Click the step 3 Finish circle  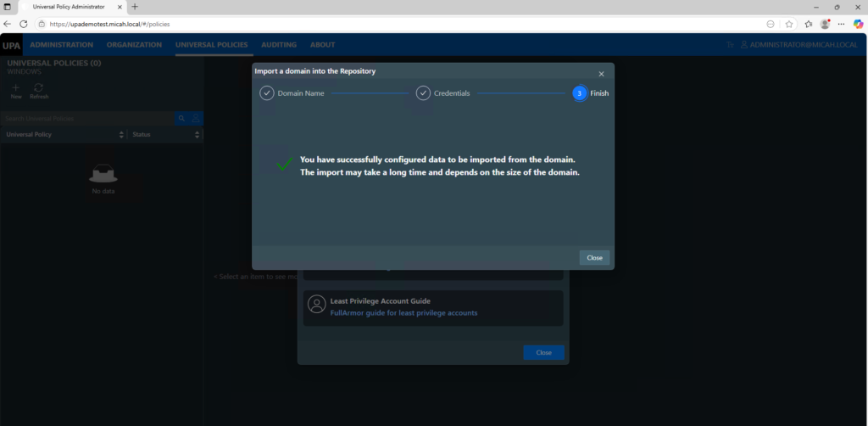point(579,93)
